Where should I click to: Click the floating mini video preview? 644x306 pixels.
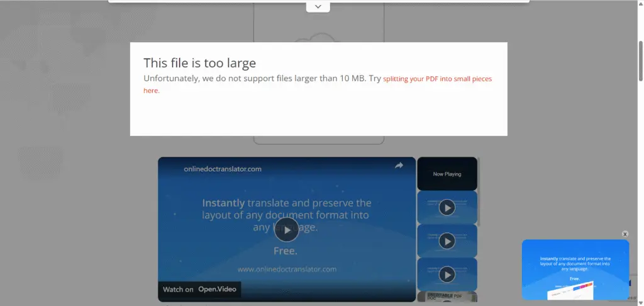point(575,269)
